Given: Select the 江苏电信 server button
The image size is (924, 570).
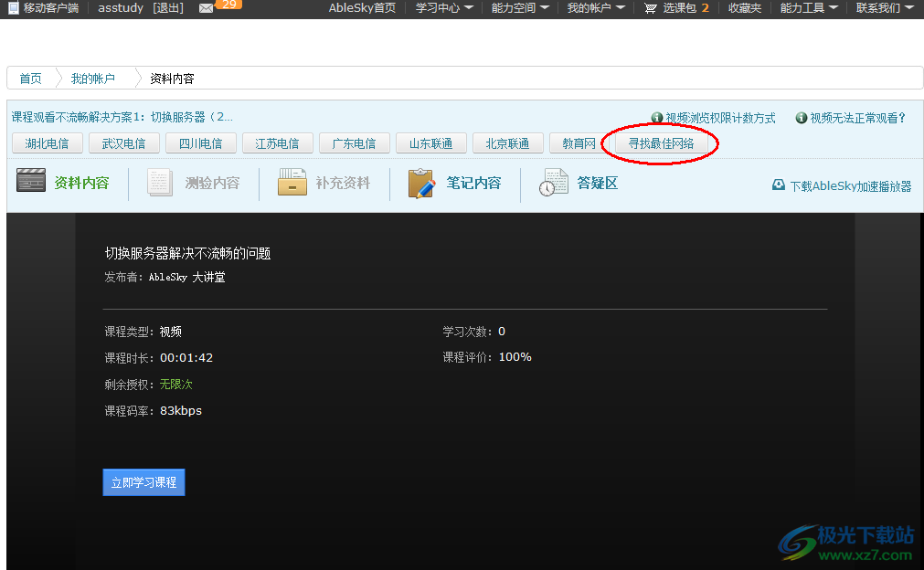Looking at the screenshot, I should pyautogui.click(x=277, y=143).
